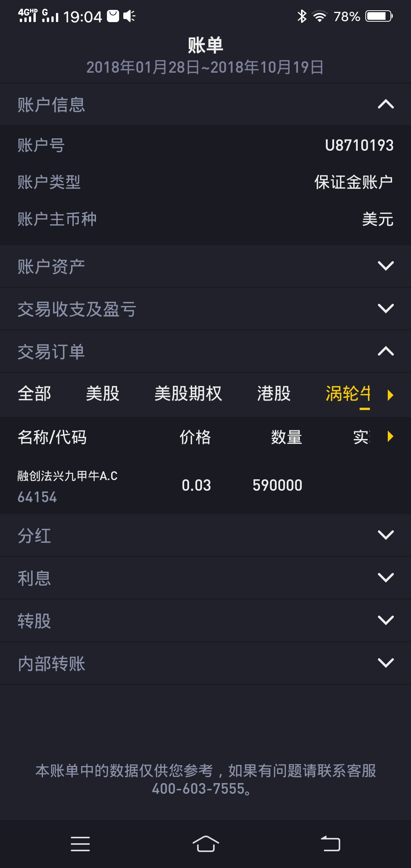Switch to the 美股期权 tab
This screenshot has width=411, height=868.
(x=188, y=394)
